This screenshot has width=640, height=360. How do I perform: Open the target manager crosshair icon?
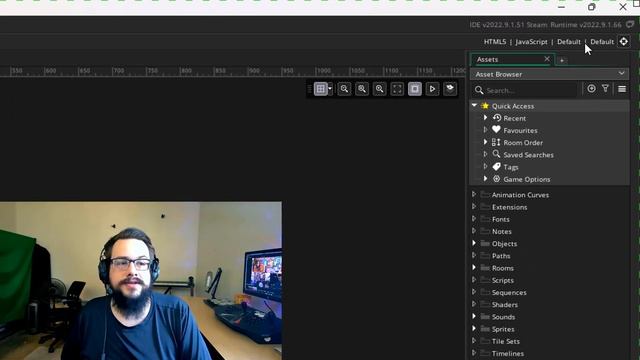pyautogui.click(x=624, y=42)
